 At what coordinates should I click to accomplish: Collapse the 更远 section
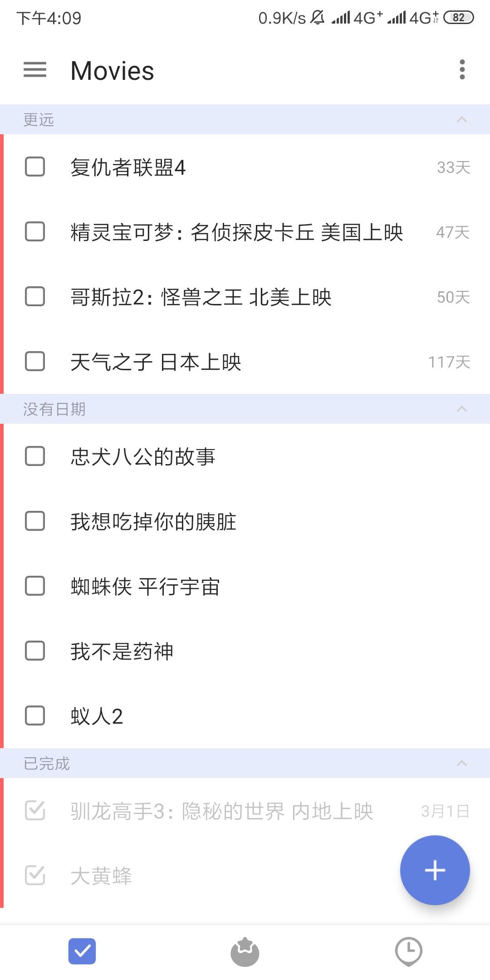click(461, 120)
